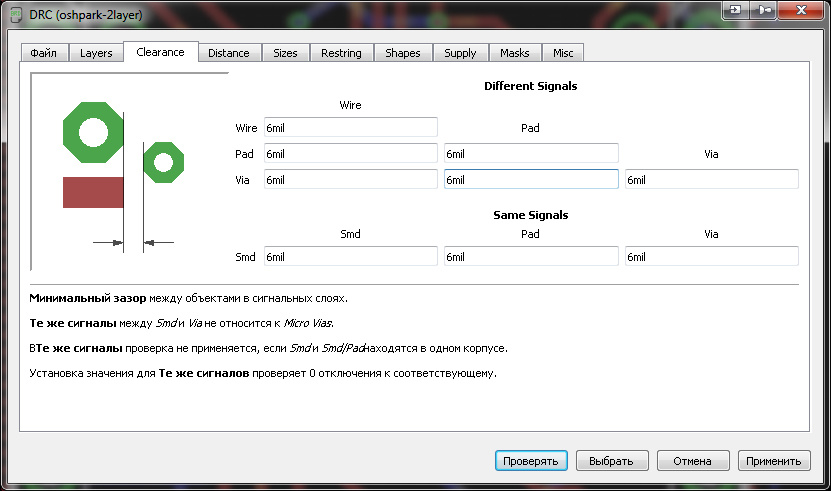Screen dimensions: 831x491
Task: Click the DRC dialog title bar icon
Action: tap(16, 14)
